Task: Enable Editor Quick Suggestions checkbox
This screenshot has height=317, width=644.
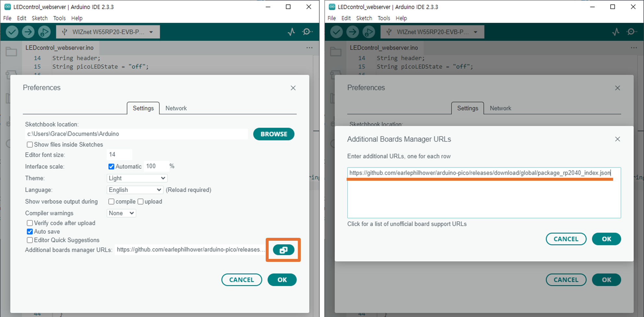Action: pos(30,240)
